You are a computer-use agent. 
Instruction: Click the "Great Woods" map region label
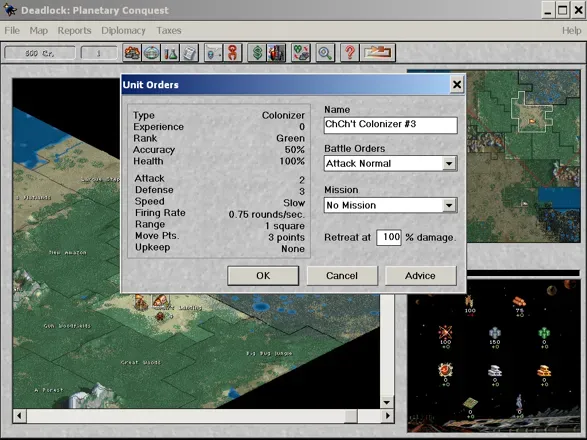point(141,362)
